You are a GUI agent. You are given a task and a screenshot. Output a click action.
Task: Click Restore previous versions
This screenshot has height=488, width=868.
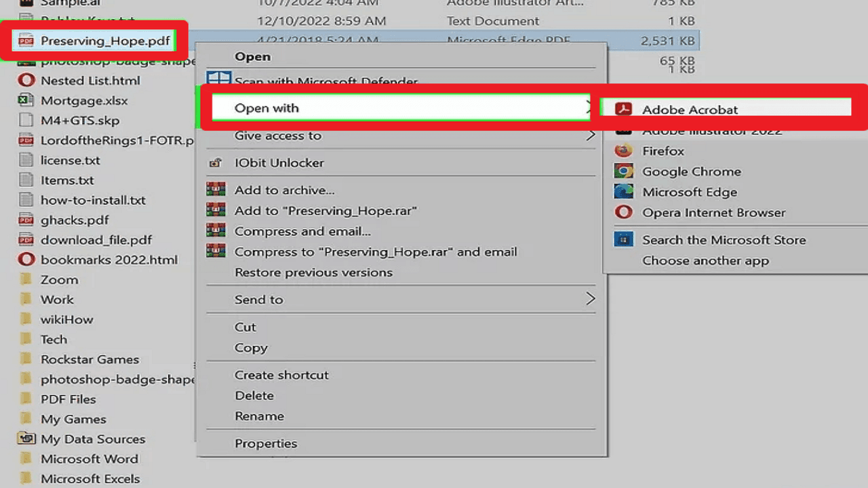pos(313,272)
